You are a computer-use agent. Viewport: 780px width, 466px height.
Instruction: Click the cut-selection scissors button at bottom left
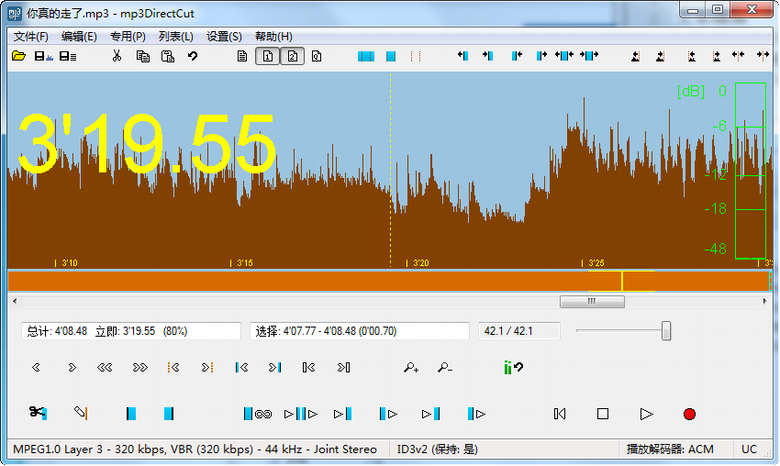[38, 413]
